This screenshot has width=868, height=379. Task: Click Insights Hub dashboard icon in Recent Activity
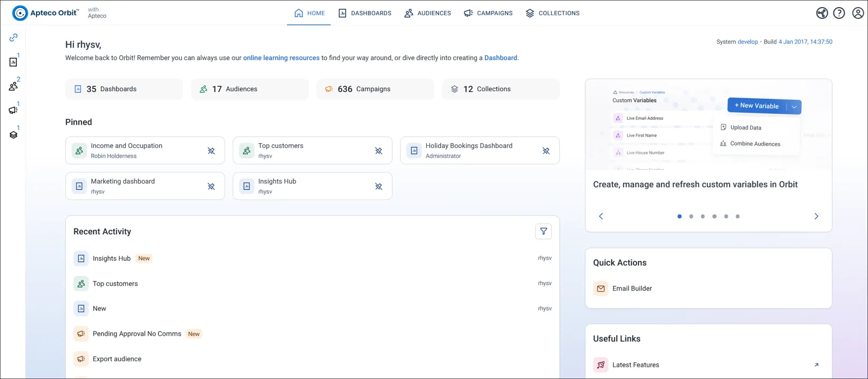[81, 259]
